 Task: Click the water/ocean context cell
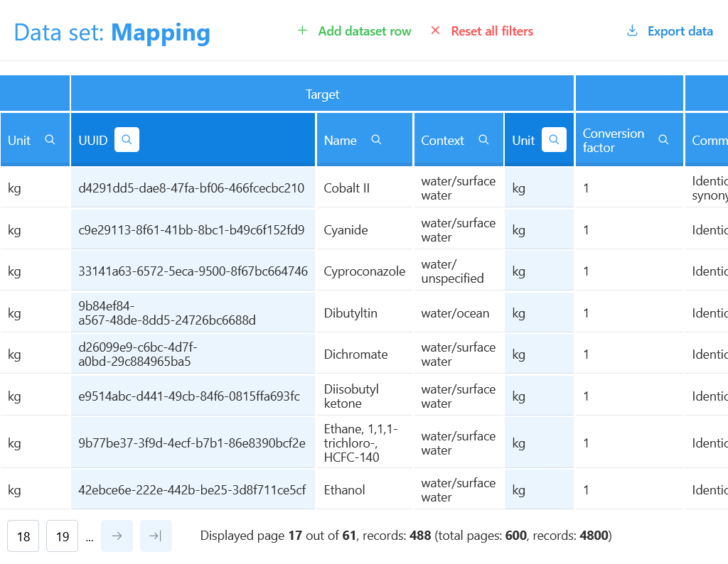(459, 313)
